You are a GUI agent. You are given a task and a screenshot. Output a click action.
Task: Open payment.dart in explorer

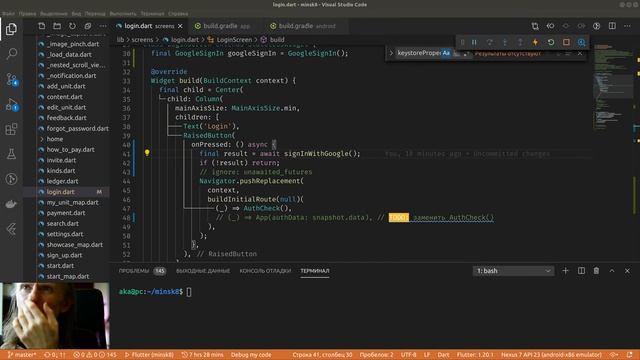[67, 213]
